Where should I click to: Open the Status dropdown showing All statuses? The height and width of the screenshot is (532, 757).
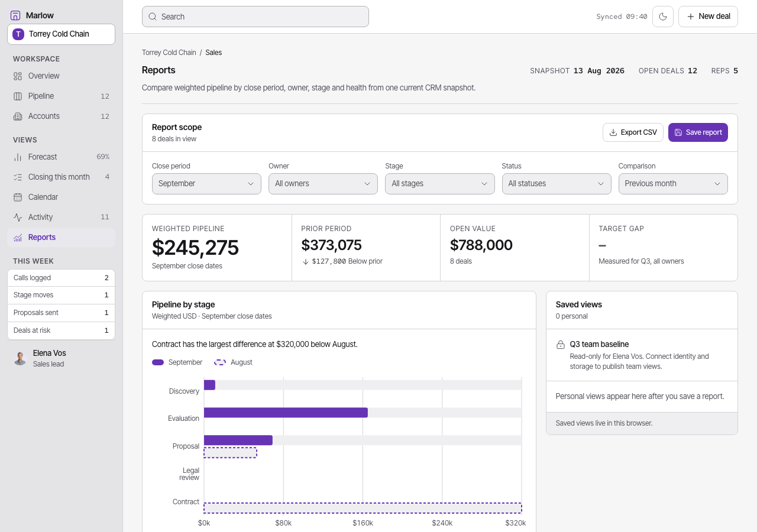[557, 184]
